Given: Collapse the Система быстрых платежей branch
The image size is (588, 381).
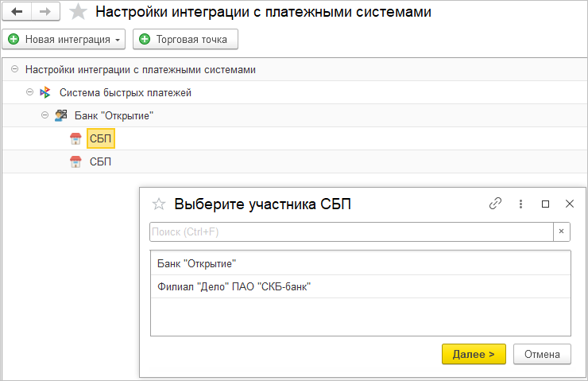Looking at the screenshot, I should 30,93.
